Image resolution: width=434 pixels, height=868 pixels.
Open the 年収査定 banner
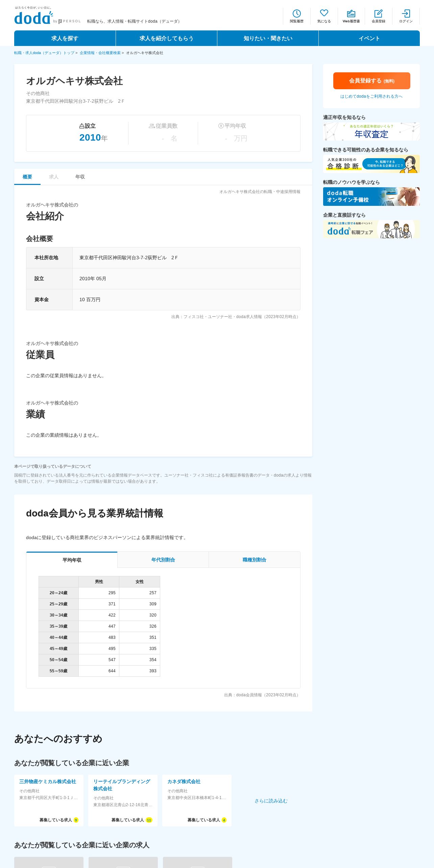[x=371, y=131]
